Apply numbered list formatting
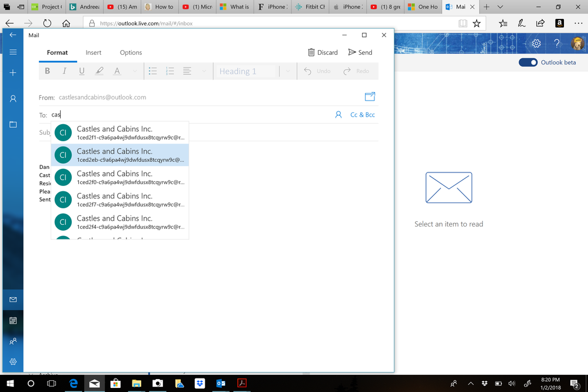The width and height of the screenshot is (588, 392). [x=170, y=71]
